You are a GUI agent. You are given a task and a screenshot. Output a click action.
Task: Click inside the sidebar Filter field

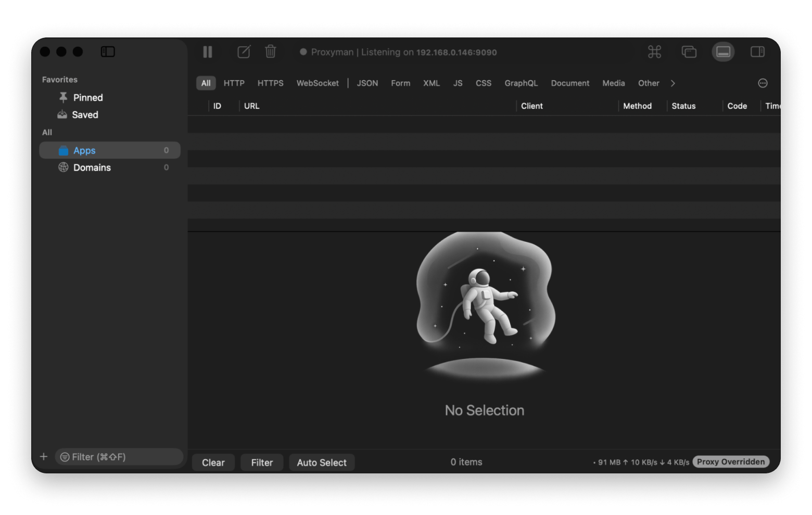119,457
